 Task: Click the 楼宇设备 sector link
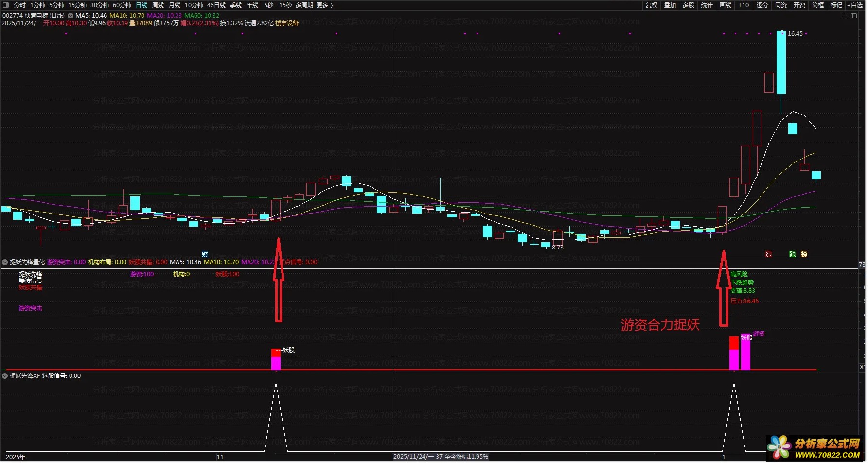(287, 23)
